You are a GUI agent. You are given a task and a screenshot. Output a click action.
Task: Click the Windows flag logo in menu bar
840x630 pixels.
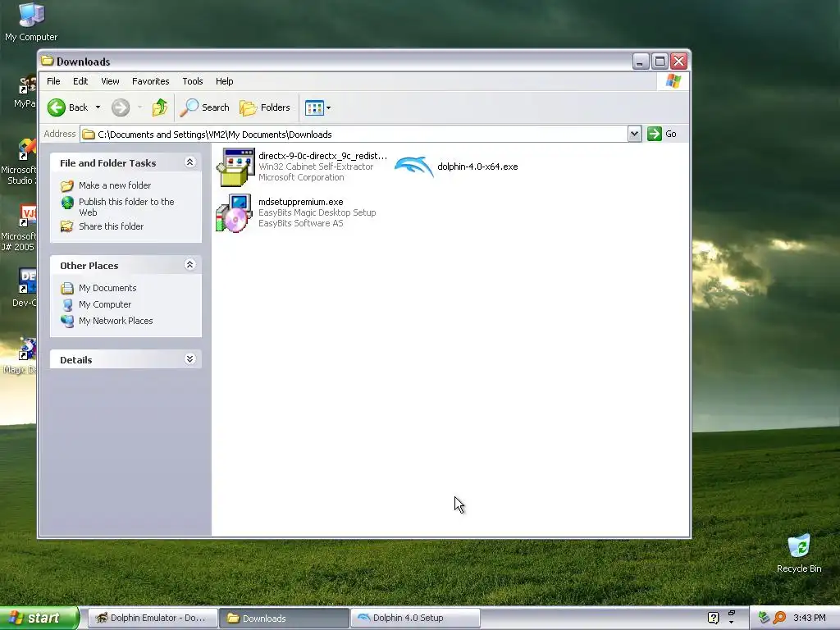coord(673,81)
